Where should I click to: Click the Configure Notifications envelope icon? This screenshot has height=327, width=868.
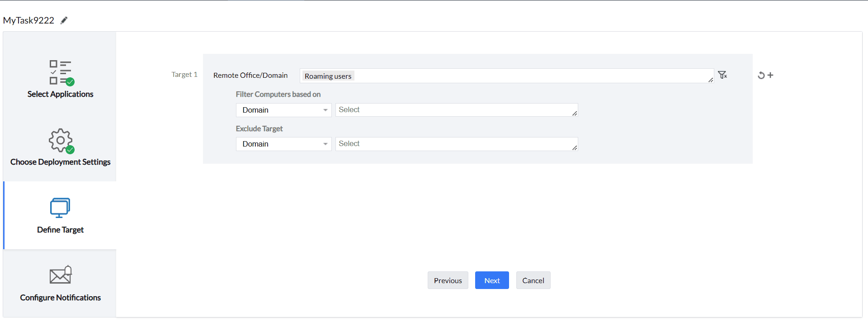(x=61, y=275)
